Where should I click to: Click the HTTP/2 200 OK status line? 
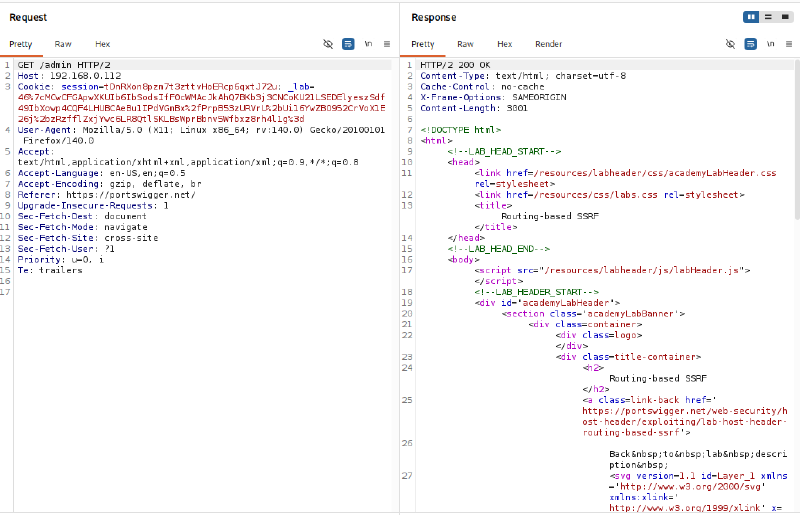pyautogui.click(x=455, y=65)
